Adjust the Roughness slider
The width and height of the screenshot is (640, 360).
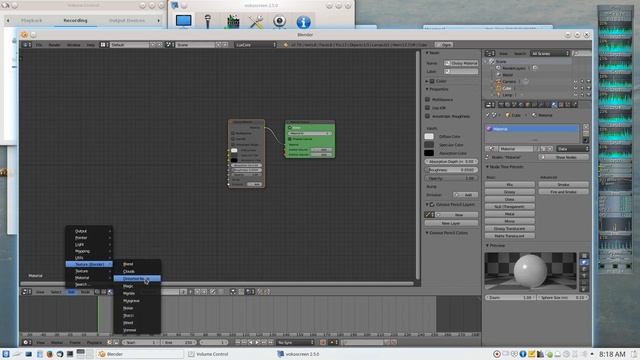pos(451,170)
